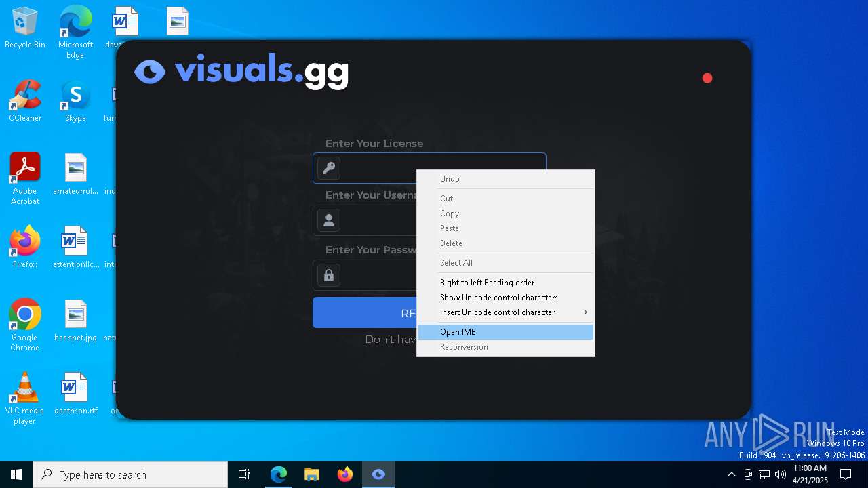
Task: Click the key icon in license field
Action: tap(329, 168)
